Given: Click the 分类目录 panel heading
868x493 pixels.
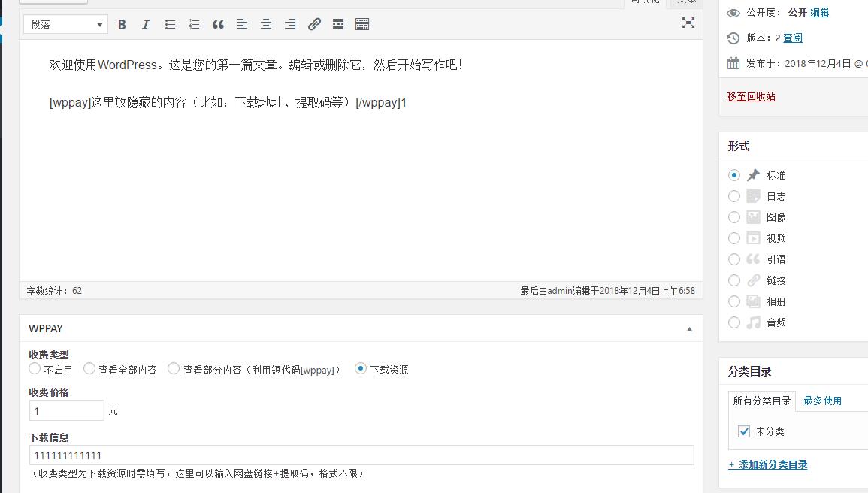Looking at the screenshot, I should pyautogui.click(x=749, y=371).
